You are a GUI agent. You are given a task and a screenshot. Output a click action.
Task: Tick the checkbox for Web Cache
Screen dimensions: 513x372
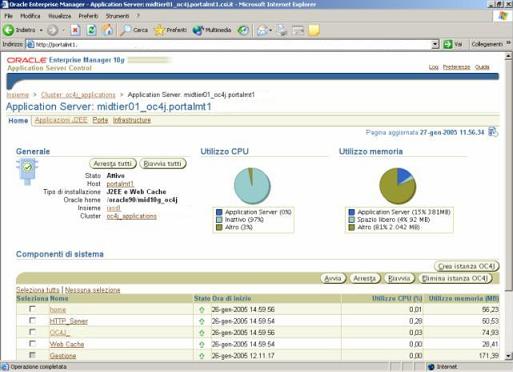coord(32,343)
